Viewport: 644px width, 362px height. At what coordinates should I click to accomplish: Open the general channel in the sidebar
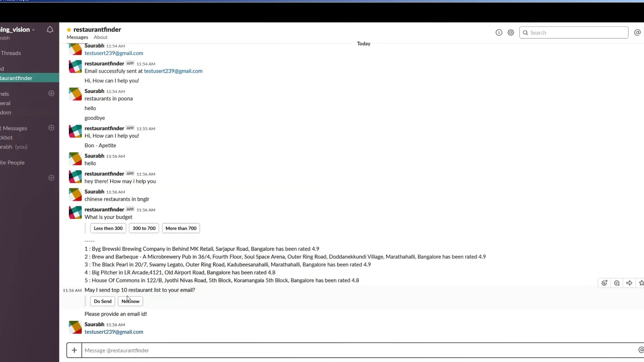coord(5,103)
